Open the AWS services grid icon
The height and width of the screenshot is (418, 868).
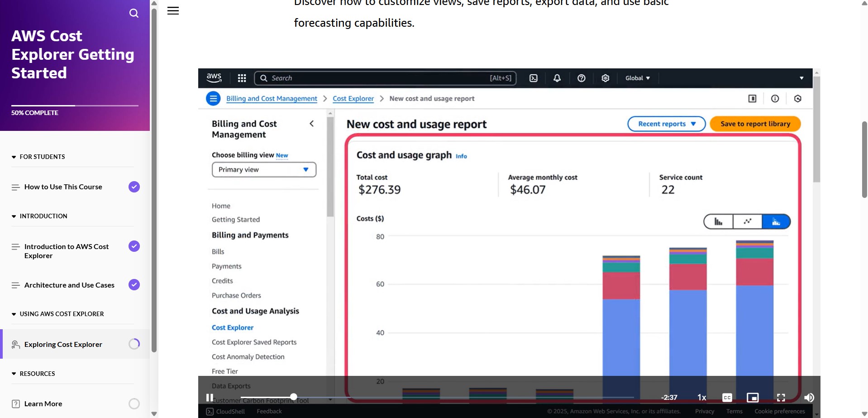[x=242, y=78]
